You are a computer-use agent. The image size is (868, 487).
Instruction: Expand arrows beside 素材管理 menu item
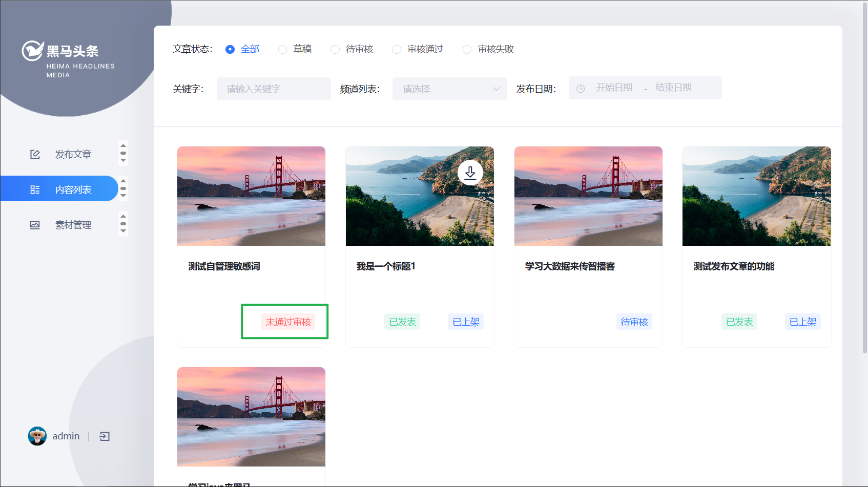tap(123, 224)
